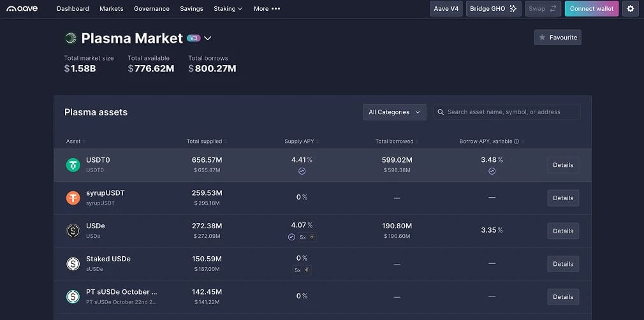Click the incentive icon under USDe supply APY
Image resolution: width=644 pixels, height=320 pixels.
pos(291,237)
